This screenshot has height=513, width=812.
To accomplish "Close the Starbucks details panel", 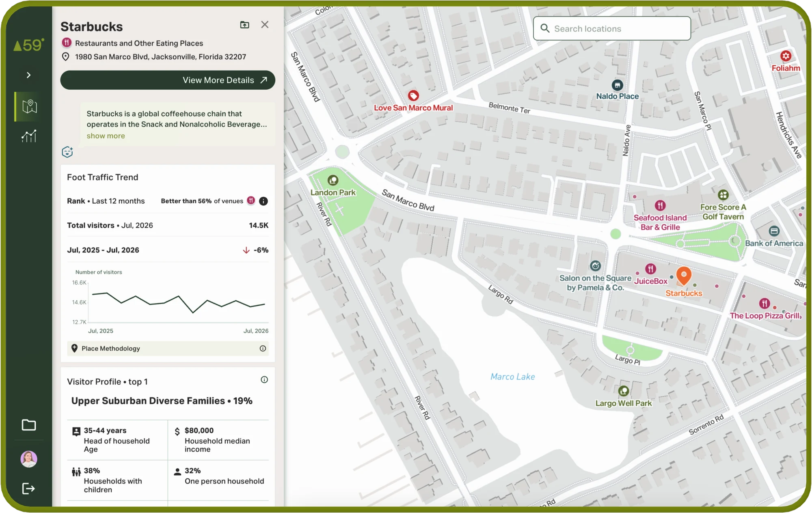I will coord(265,25).
